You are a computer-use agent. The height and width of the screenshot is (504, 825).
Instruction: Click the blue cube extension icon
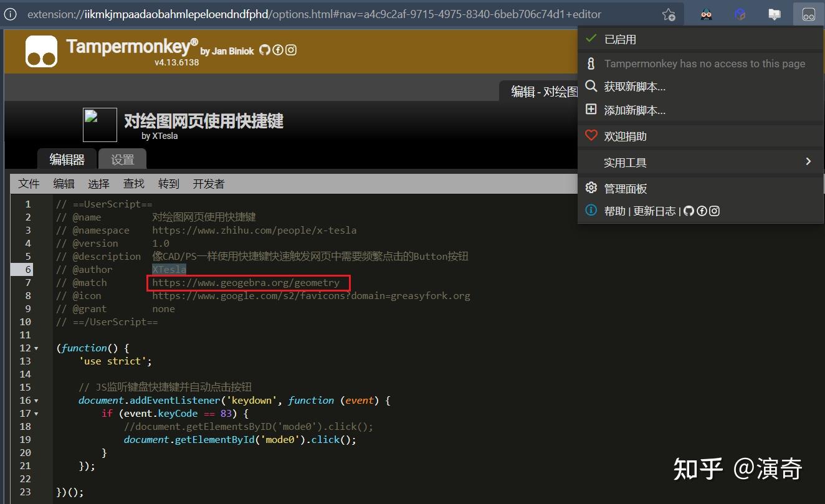click(x=740, y=14)
